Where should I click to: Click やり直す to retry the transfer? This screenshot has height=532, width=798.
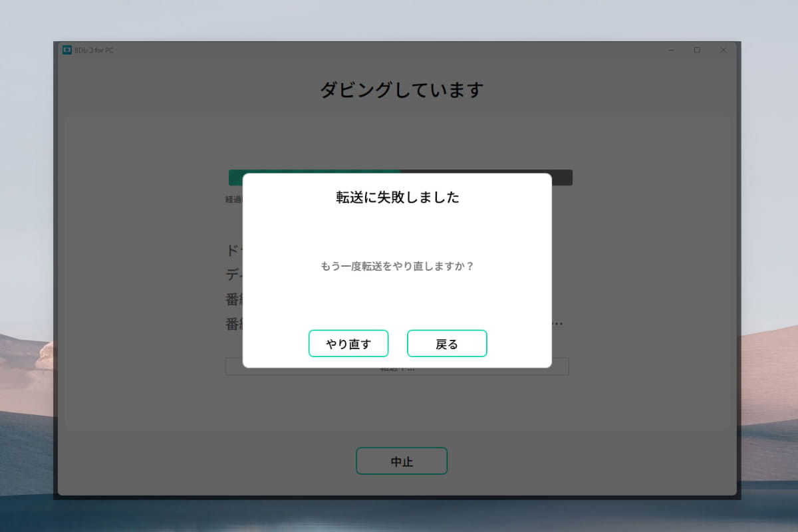(x=348, y=343)
